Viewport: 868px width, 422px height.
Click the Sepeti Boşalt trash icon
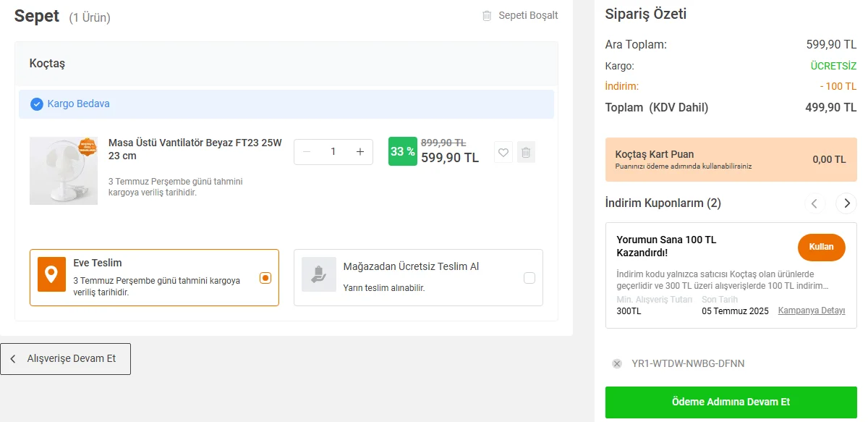point(487,15)
